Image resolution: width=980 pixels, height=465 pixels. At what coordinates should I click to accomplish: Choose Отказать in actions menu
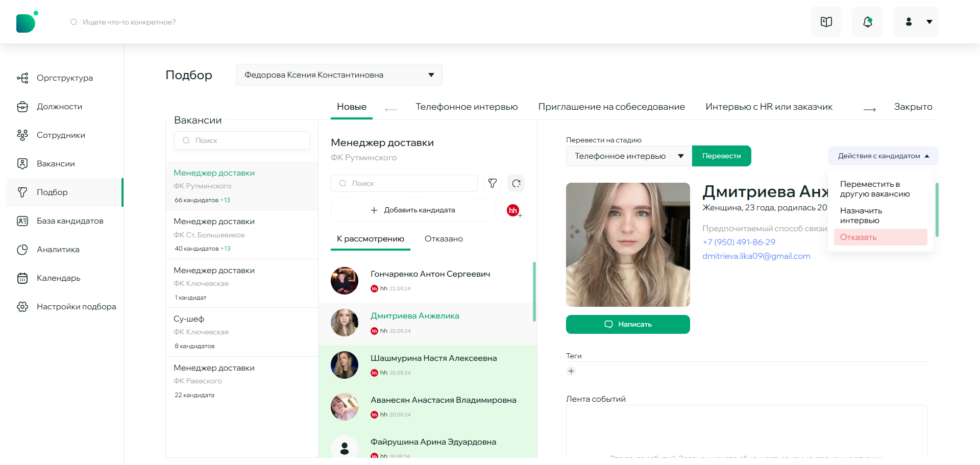pos(880,237)
